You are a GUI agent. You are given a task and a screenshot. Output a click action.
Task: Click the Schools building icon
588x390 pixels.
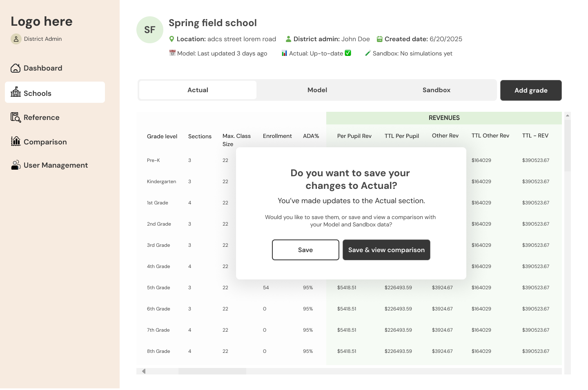[x=16, y=92]
